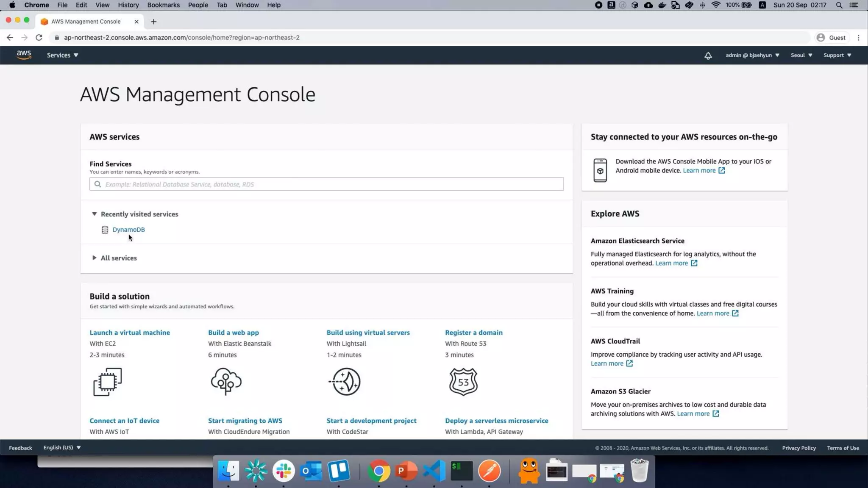
Task: Click Launch a virtual machine link
Action: [130, 333]
